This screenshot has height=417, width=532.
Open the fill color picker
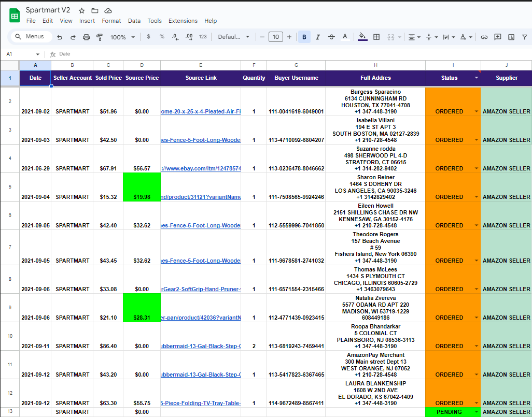[x=362, y=37]
